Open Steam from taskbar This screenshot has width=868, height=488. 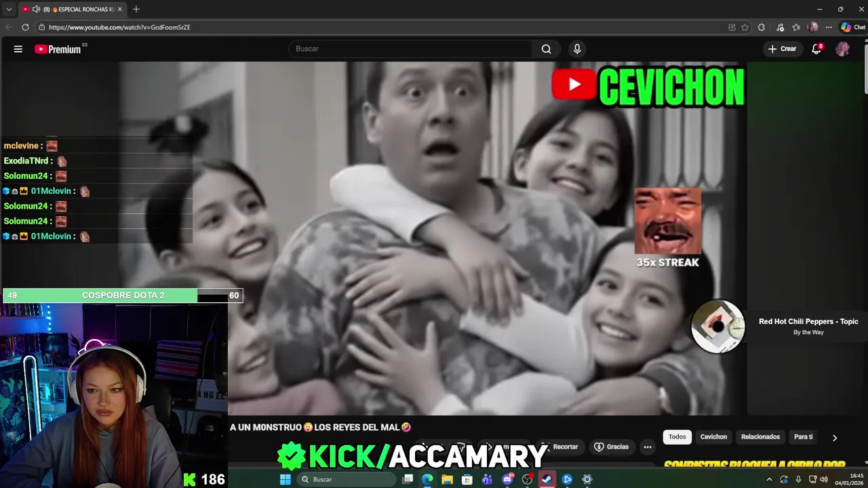[x=547, y=479]
